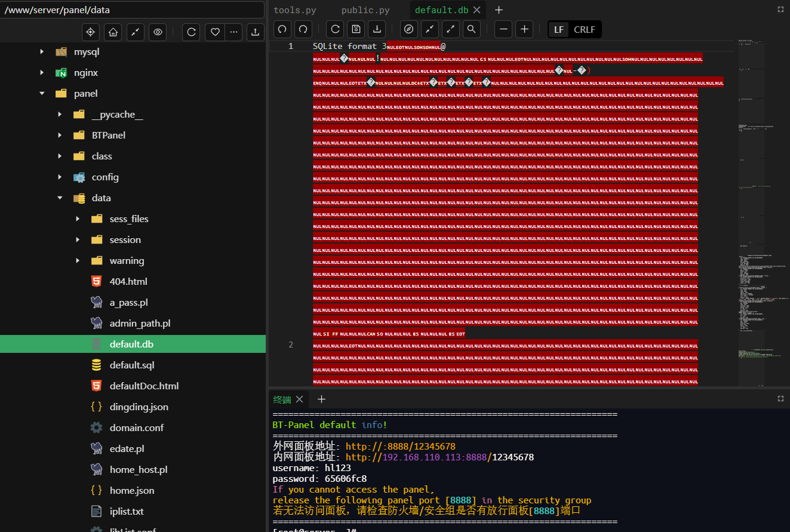The height and width of the screenshot is (532, 790).
Task: Maximize the terminal pane
Action: pyautogui.click(x=780, y=398)
